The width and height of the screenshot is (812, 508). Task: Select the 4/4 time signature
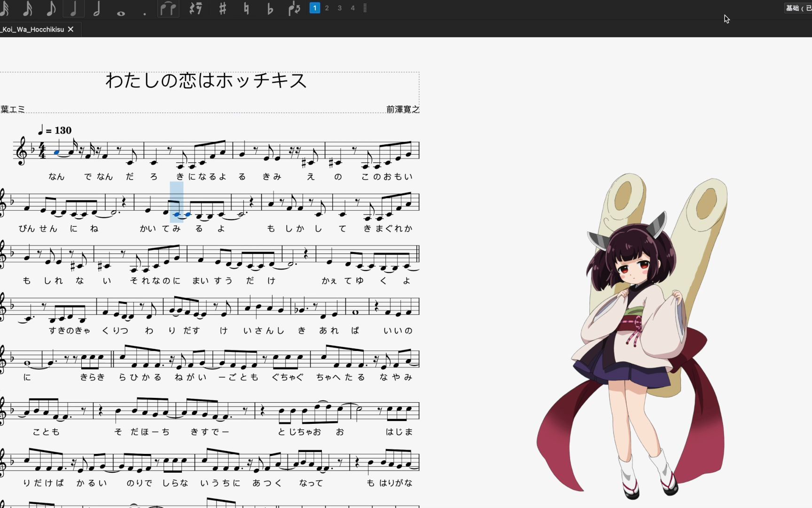point(42,151)
